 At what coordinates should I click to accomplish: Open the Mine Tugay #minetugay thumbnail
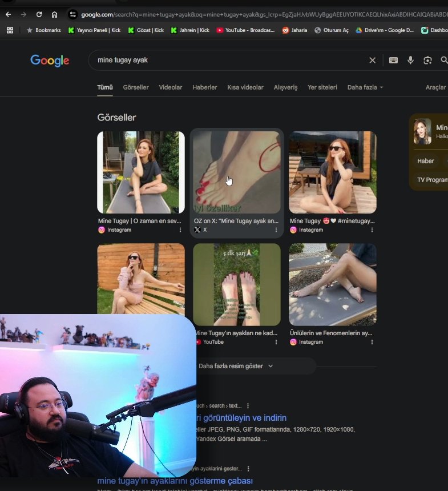coord(333,172)
